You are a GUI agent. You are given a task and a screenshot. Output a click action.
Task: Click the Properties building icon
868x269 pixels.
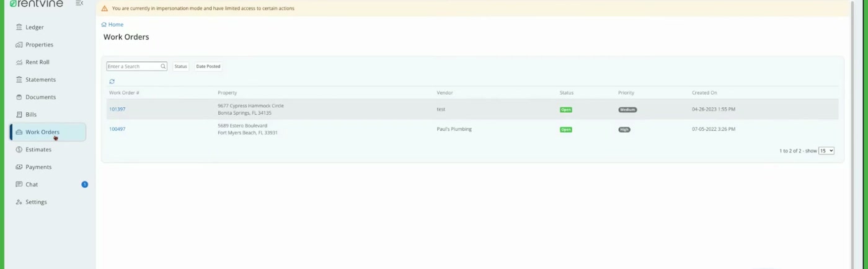[x=19, y=45]
